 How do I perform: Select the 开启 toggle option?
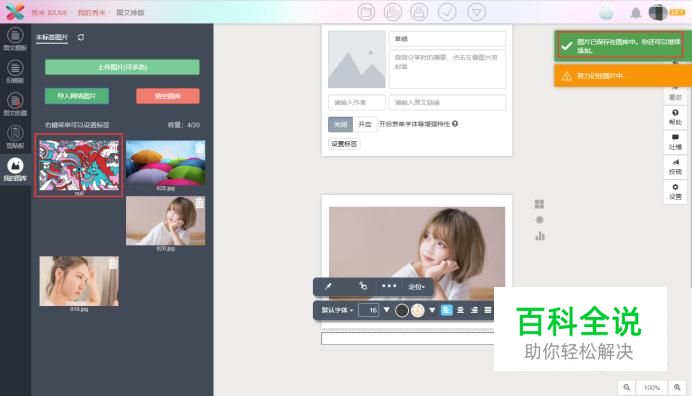[365, 124]
